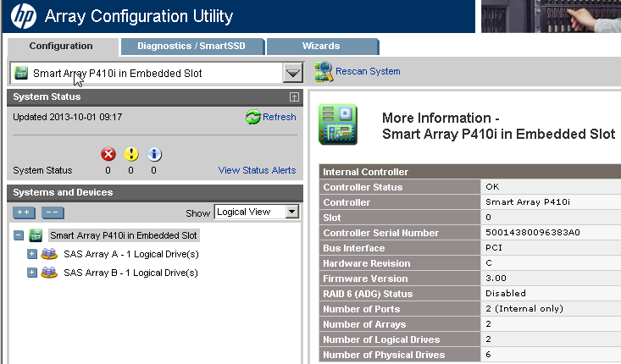Click the yellow warning status alert icon
Image resolution: width=621 pixels, height=364 pixels.
(131, 154)
